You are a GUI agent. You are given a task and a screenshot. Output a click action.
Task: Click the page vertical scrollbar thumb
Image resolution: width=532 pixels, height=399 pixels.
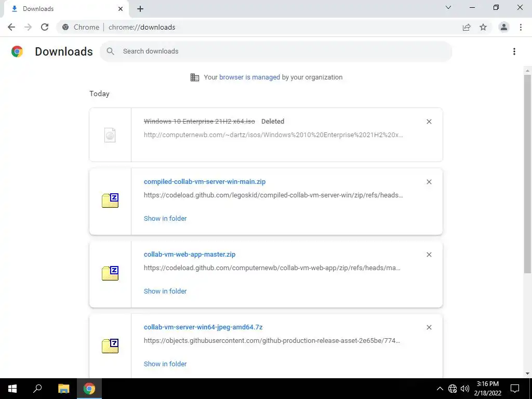527,174
